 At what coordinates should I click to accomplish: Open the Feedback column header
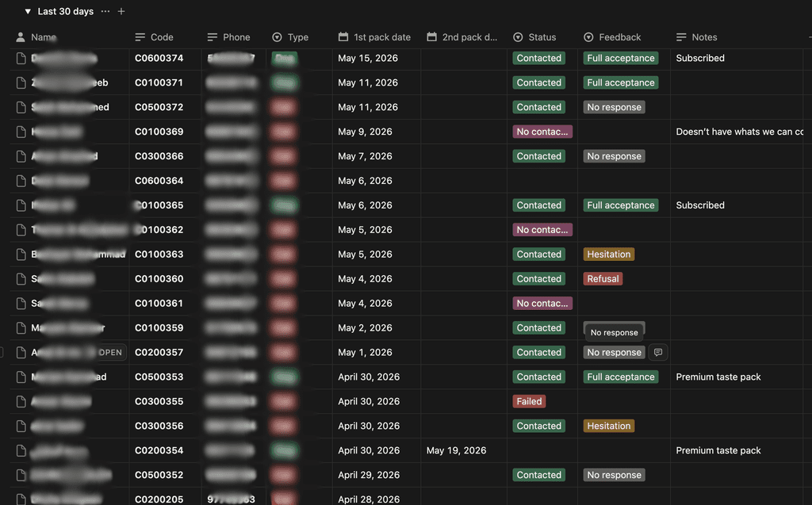point(612,37)
